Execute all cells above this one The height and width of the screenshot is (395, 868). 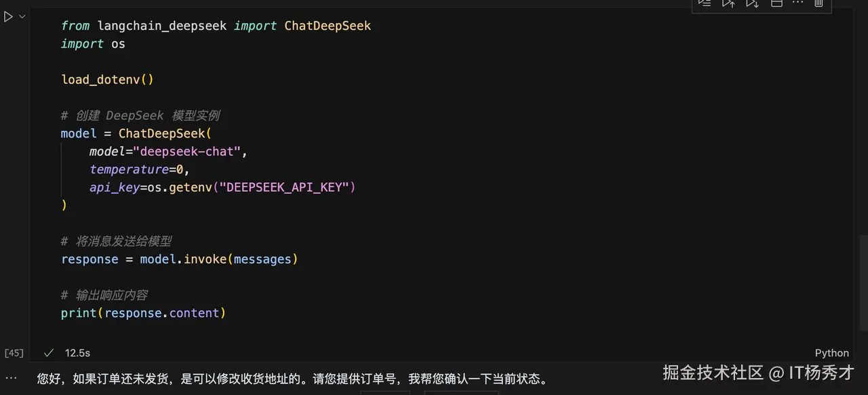[728, 3]
